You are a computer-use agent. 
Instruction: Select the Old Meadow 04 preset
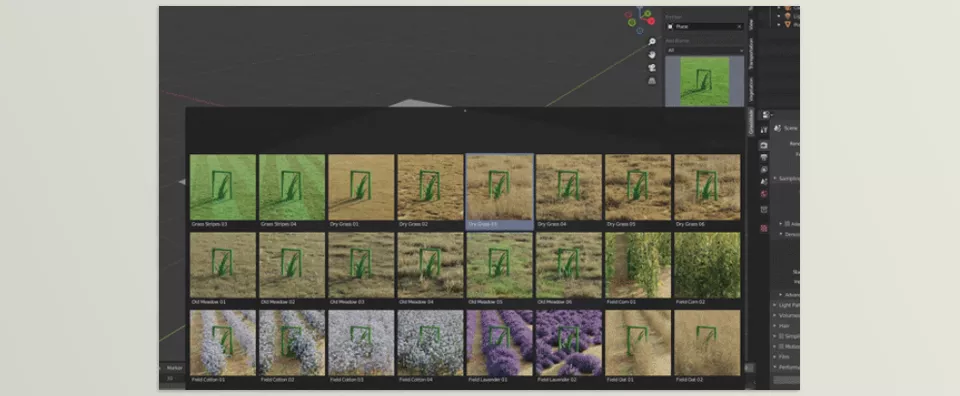point(430,265)
